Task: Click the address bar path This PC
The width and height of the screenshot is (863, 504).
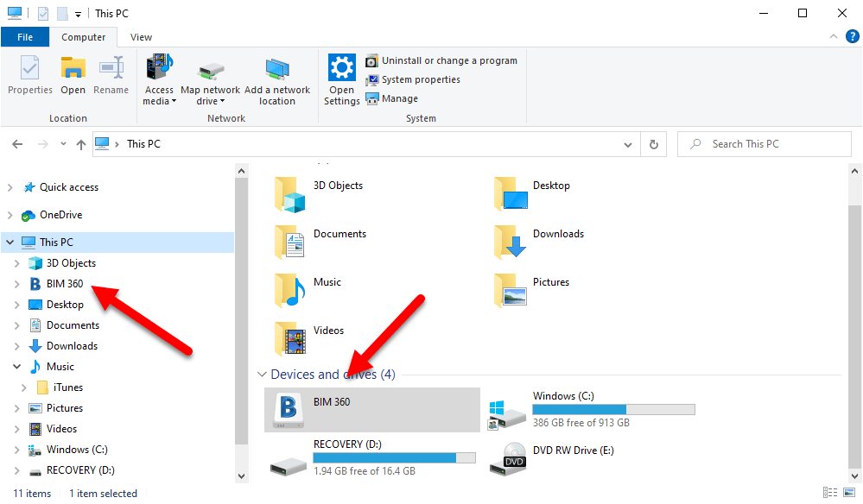Action: pos(143,144)
